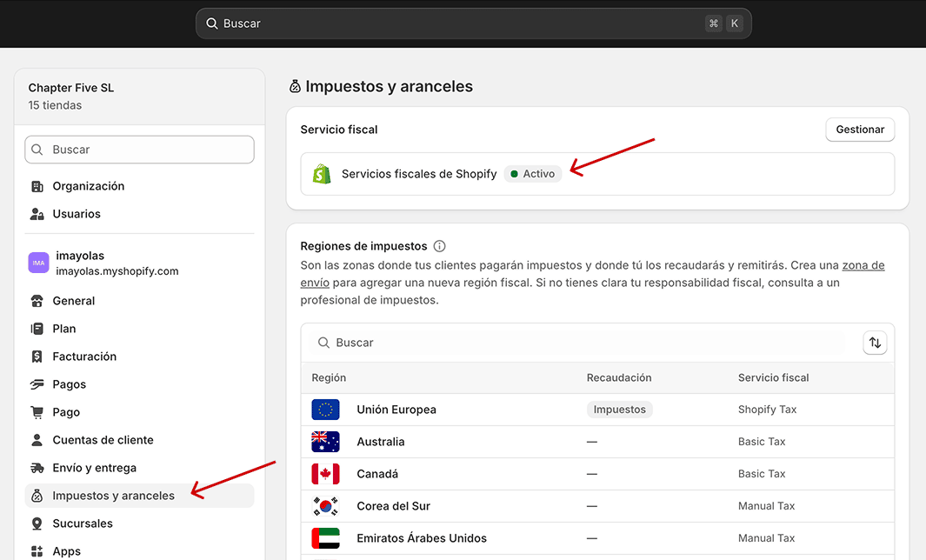Click the Australia flag

click(x=325, y=442)
